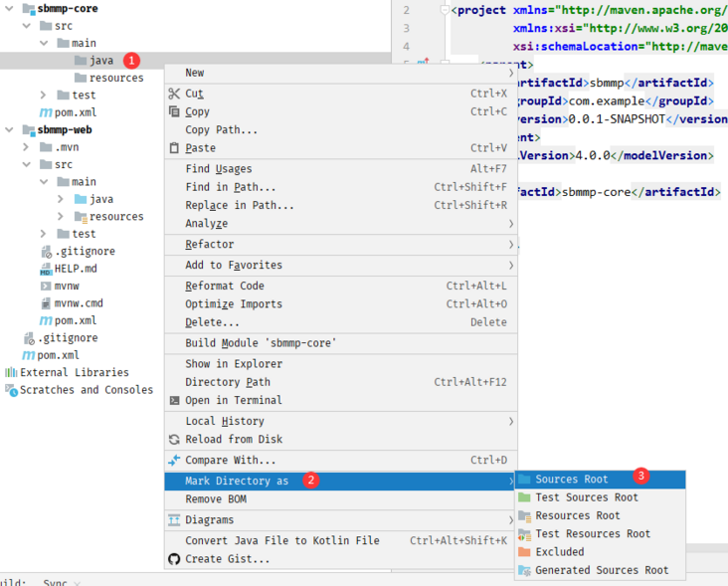The height and width of the screenshot is (586, 728).
Task: Click the Cut scissors icon
Action: tap(174, 94)
